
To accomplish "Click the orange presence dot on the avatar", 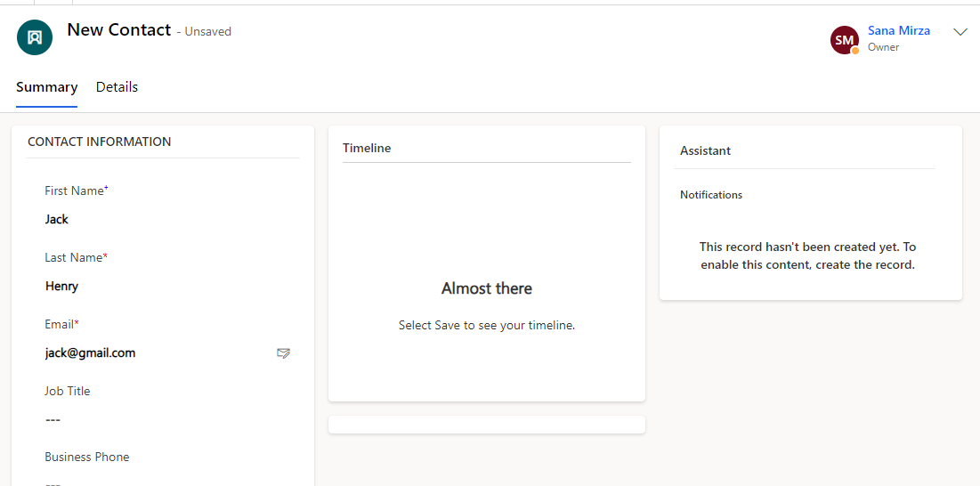I will tap(855, 51).
